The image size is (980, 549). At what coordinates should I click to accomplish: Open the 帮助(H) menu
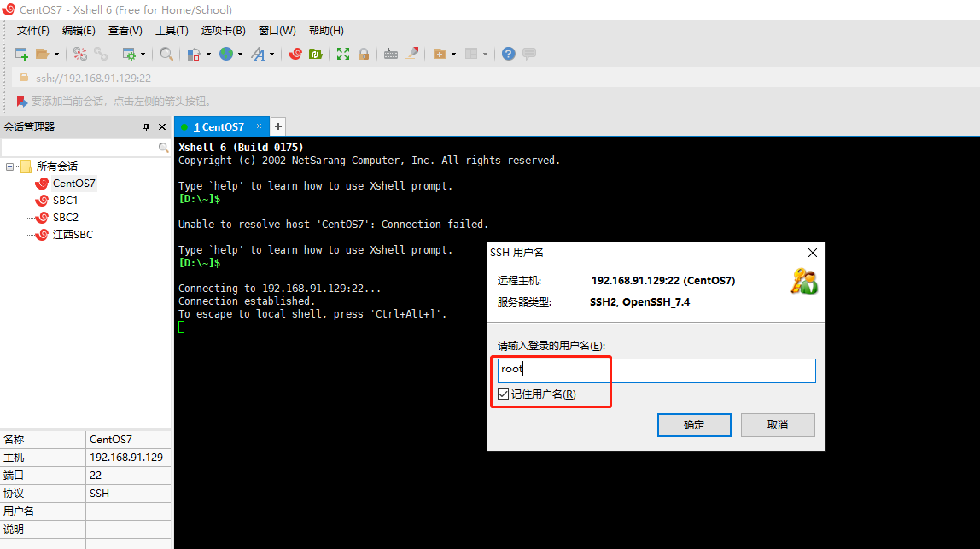(x=326, y=31)
